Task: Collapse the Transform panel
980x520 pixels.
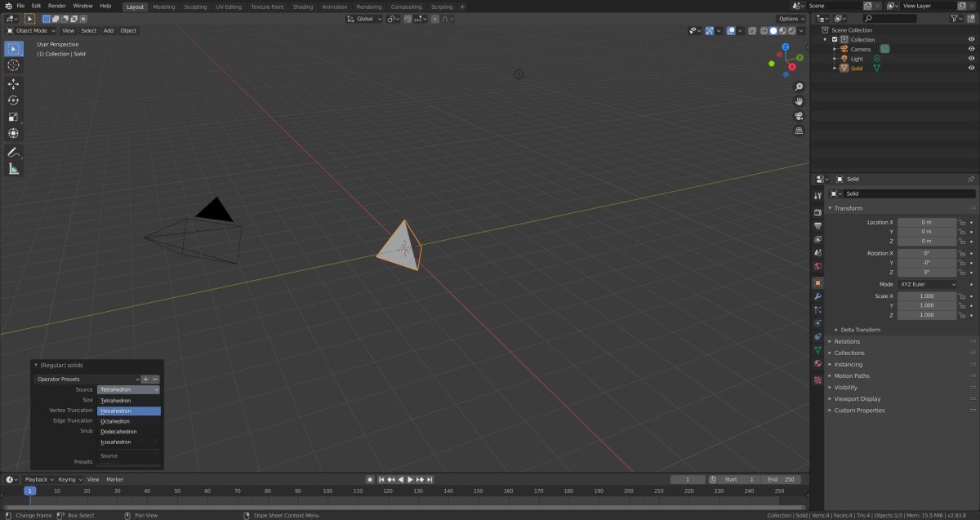Action: (x=848, y=208)
